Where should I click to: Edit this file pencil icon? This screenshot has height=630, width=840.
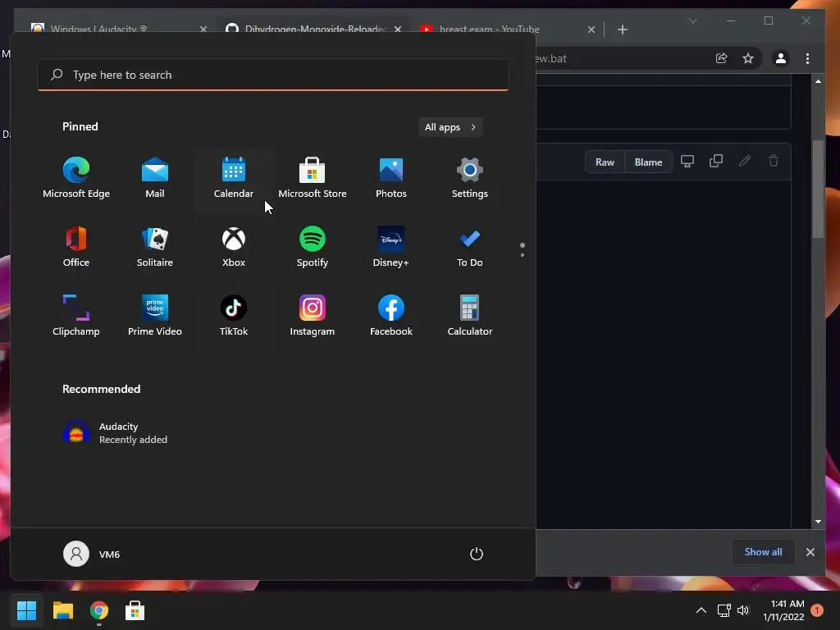click(x=745, y=162)
